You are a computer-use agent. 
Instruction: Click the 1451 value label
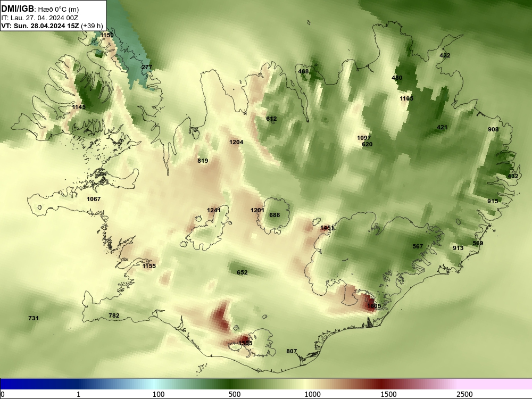tap(327, 228)
